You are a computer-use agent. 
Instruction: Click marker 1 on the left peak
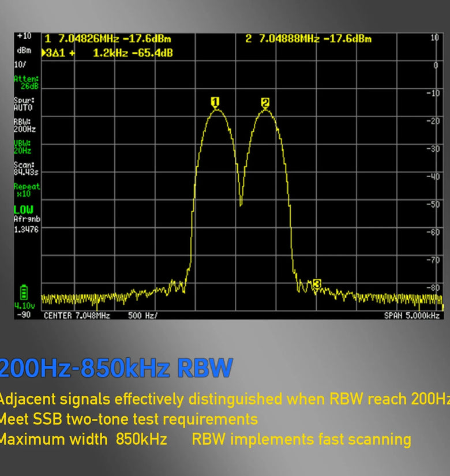[x=215, y=103]
